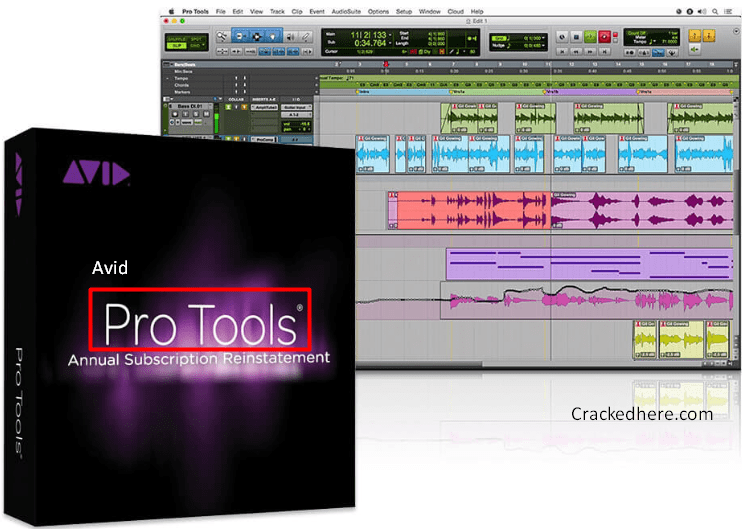Toggle input monitoring on Bass DI track
The width and height of the screenshot is (742, 529).
pyautogui.click(x=186, y=114)
